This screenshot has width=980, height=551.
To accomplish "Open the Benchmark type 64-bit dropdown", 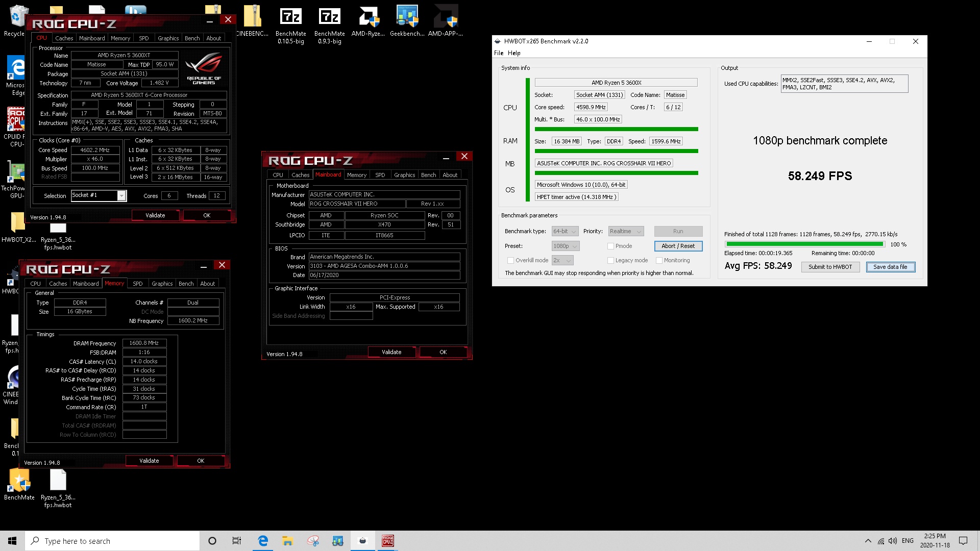I will [x=565, y=231].
